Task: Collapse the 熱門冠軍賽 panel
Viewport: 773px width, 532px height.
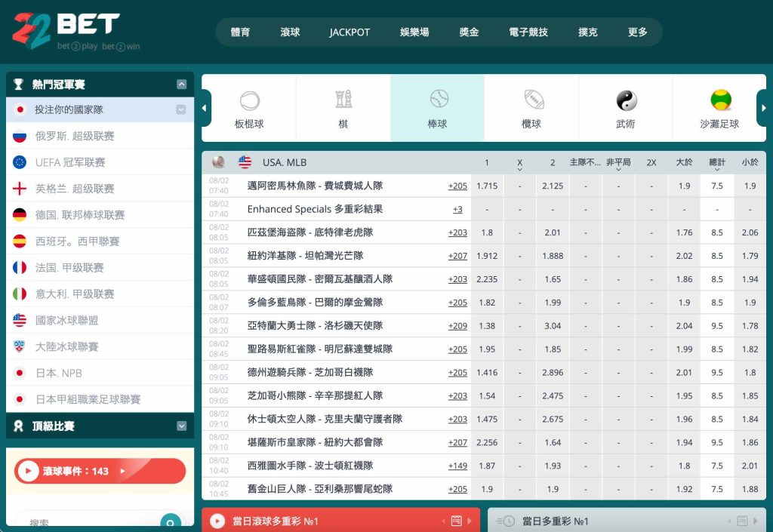Action: tap(181, 85)
